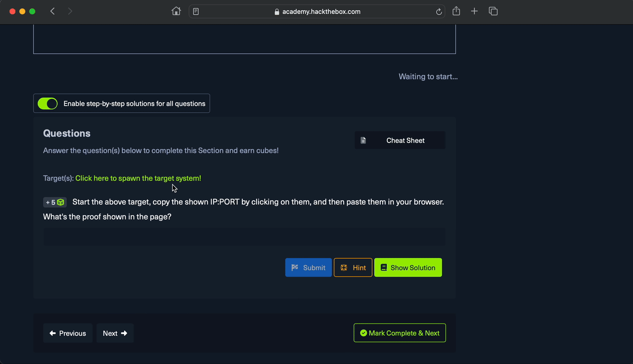Go to the Previous section
This screenshot has height=364, width=633.
tap(68, 333)
